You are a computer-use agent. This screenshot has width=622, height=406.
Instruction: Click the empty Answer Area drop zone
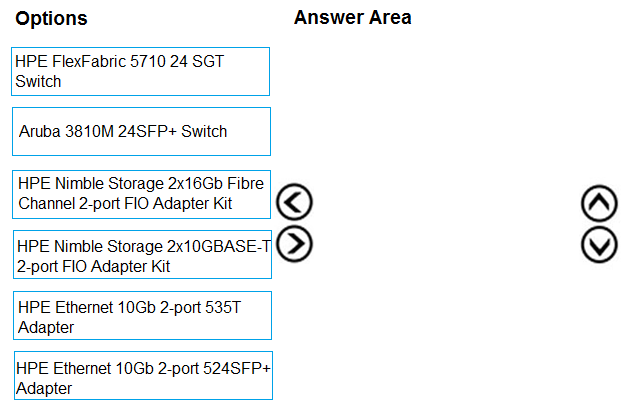[440, 220]
